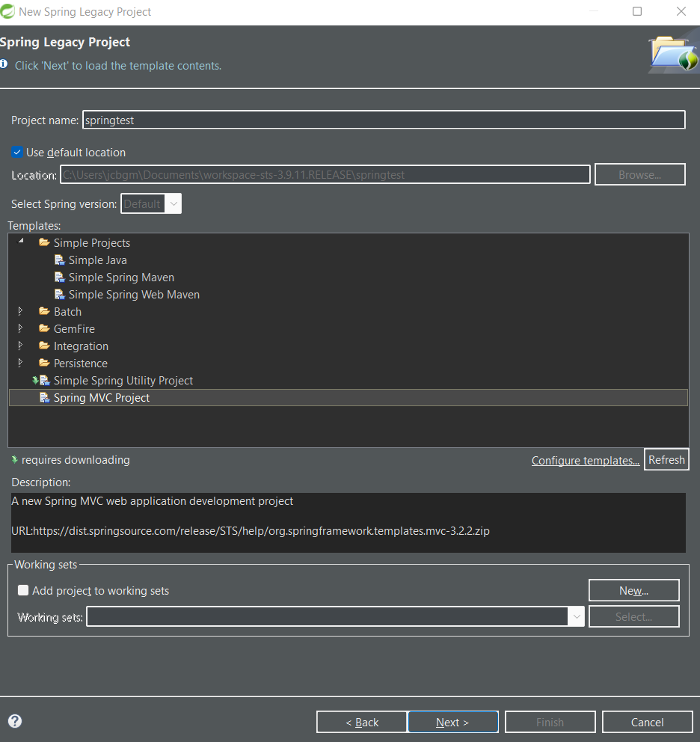Proceed with the Next button
The width and height of the screenshot is (700, 742).
452,722
